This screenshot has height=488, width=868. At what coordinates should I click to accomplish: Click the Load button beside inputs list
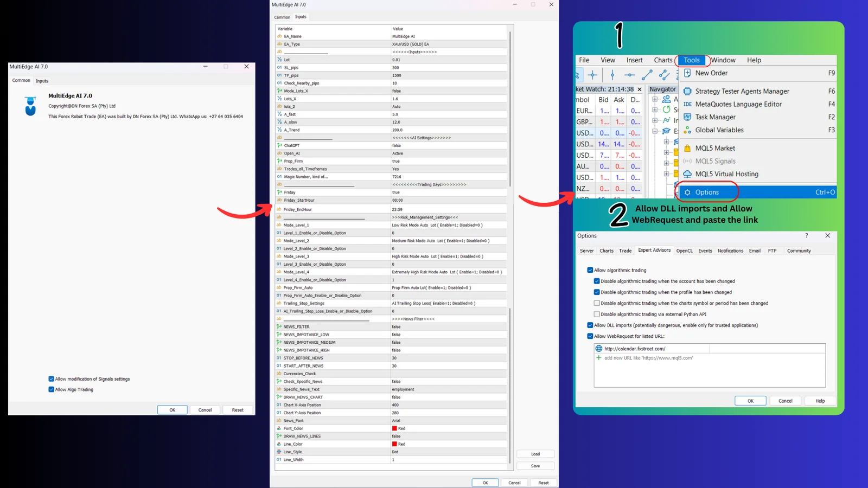[535, 454]
